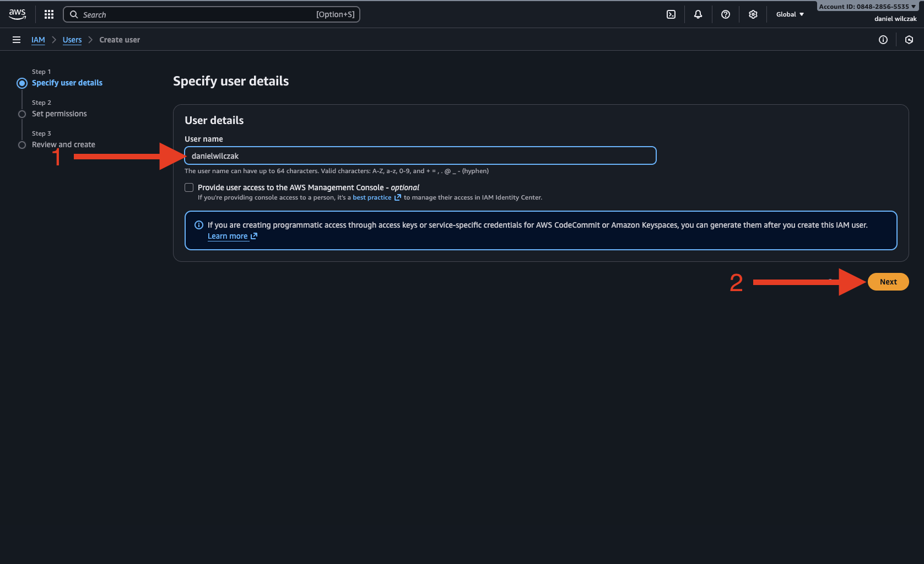This screenshot has width=924, height=564.
Task: Select the Set permissions step
Action: click(60, 114)
